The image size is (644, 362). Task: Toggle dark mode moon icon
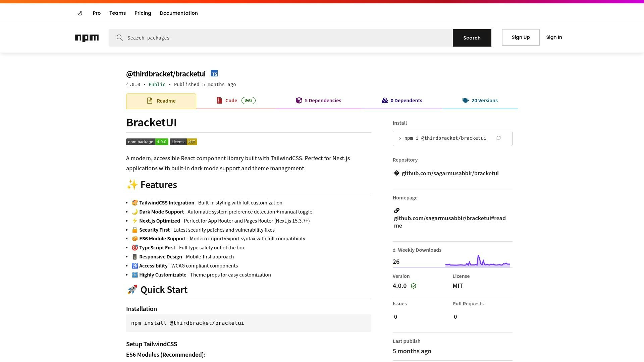point(80,13)
